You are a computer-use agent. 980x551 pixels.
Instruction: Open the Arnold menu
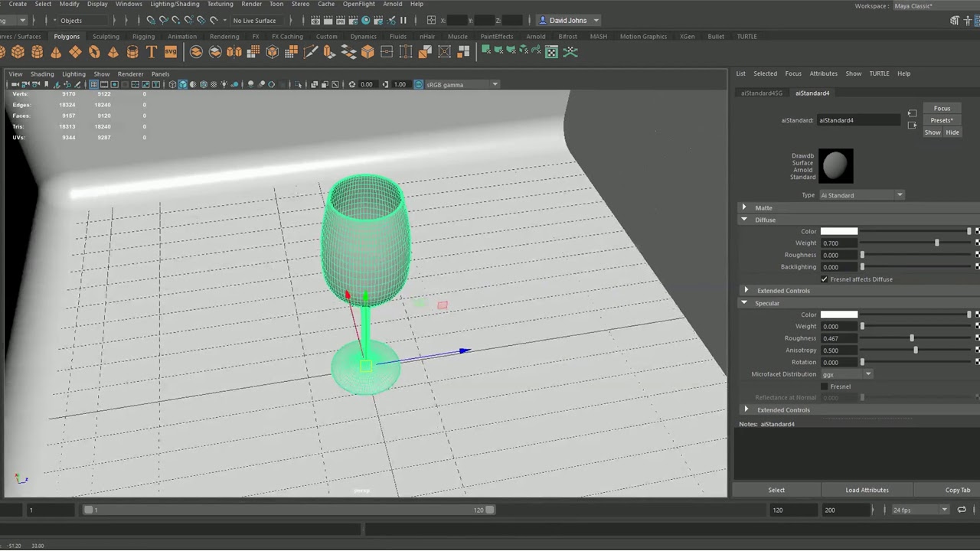(x=393, y=4)
